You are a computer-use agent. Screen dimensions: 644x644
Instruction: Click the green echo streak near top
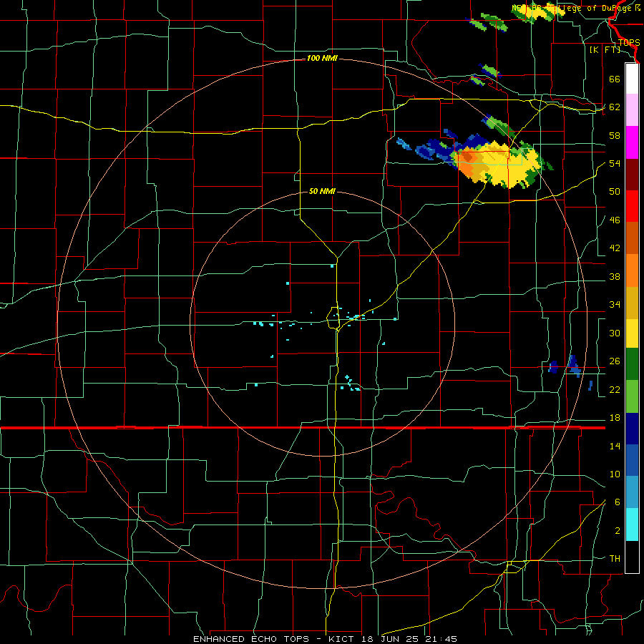click(x=493, y=22)
